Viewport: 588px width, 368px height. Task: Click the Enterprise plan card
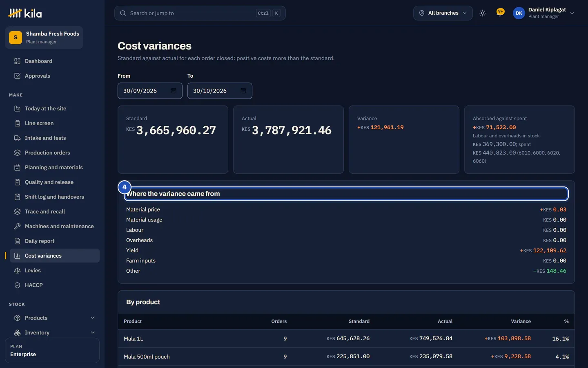pyautogui.click(x=52, y=350)
